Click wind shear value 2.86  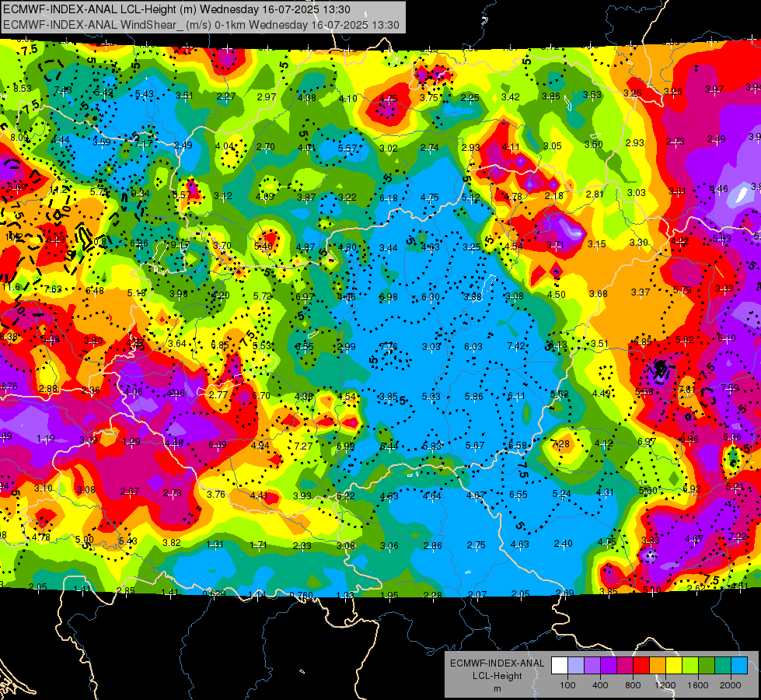432,546
